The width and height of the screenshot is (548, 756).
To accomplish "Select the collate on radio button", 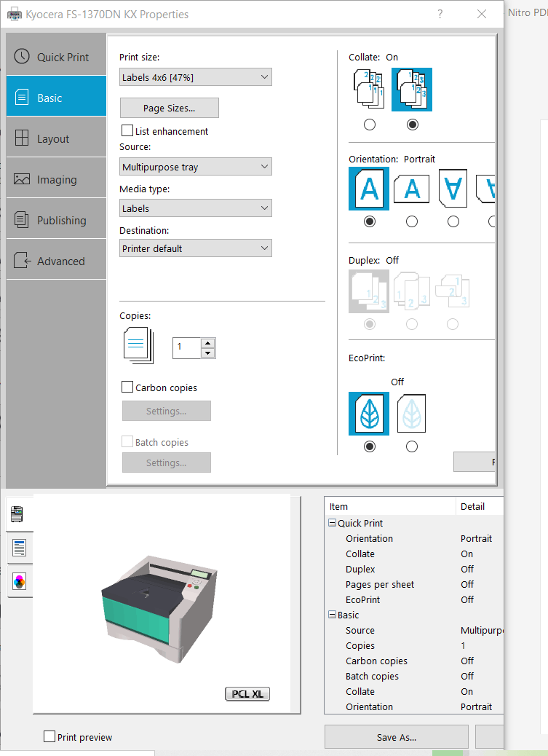I will pyautogui.click(x=412, y=125).
